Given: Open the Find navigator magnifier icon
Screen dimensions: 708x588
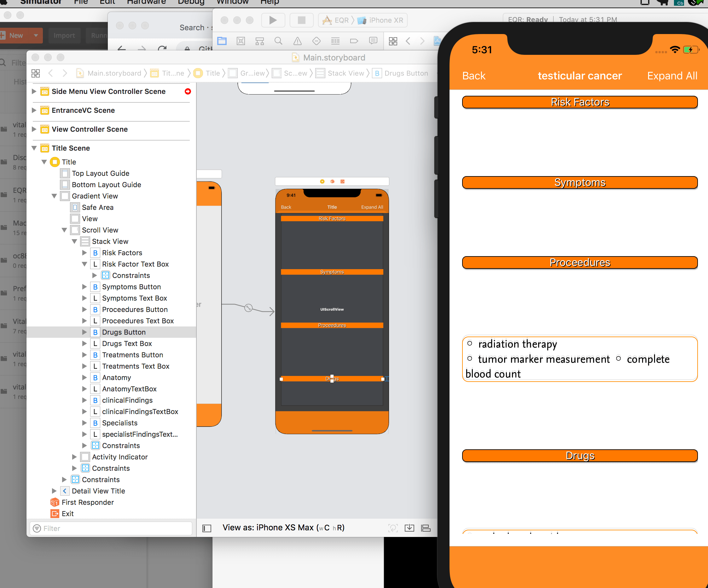Looking at the screenshot, I should coord(278,41).
